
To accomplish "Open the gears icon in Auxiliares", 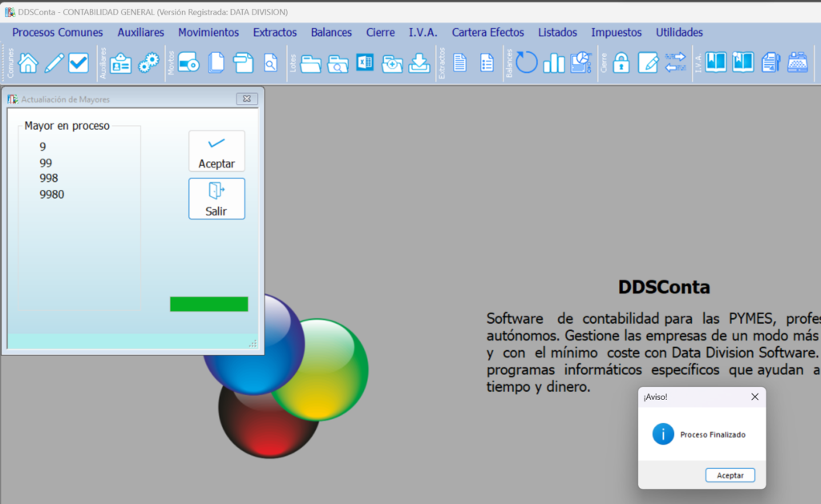I will [x=148, y=62].
